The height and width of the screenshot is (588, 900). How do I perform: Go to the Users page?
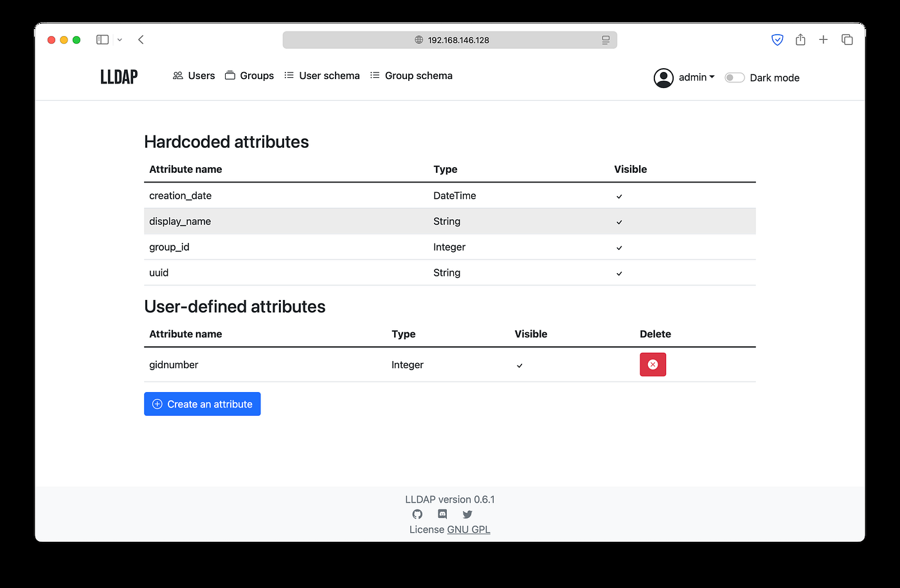tap(194, 76)
